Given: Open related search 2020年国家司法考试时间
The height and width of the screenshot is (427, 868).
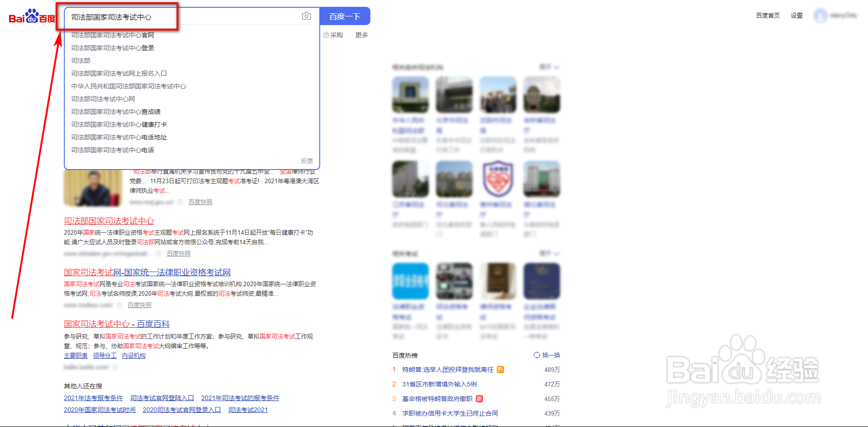Looking at the screenshot, I should (100, 410).
